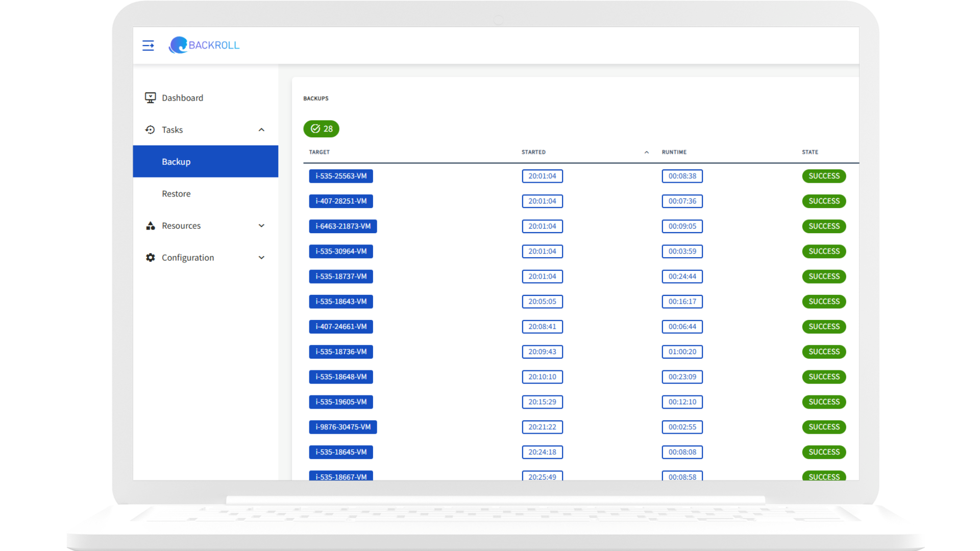Click the SUCCESS badge on the first backup row
Viewport: 980px width, 551px height.
point(824,176)
